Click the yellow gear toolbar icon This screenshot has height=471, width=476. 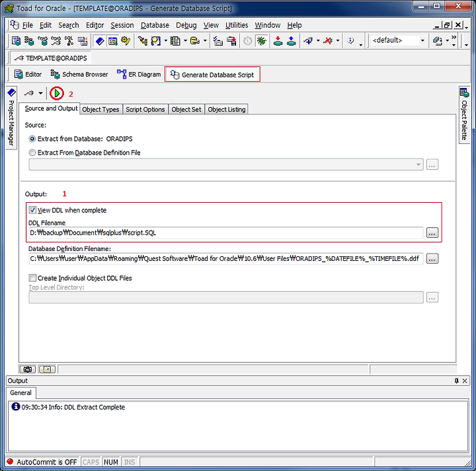[x=126, y=41]
